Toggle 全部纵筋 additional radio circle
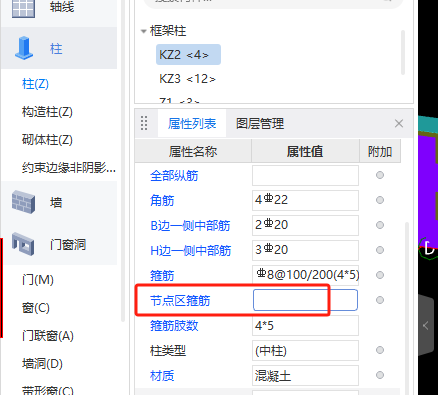The width and height of the screenshot is (438, 395). [x=380, y=175]
